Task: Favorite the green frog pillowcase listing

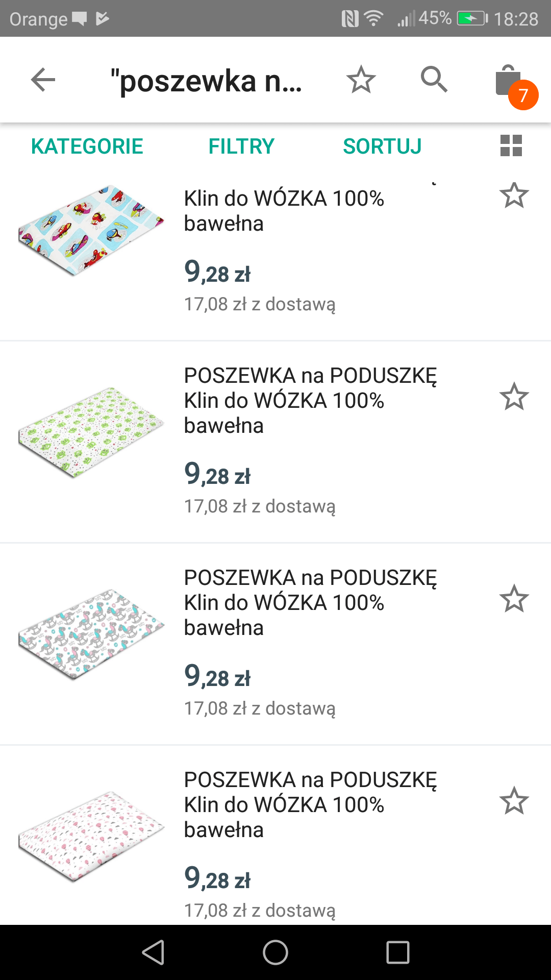Action: pos(514,397)
